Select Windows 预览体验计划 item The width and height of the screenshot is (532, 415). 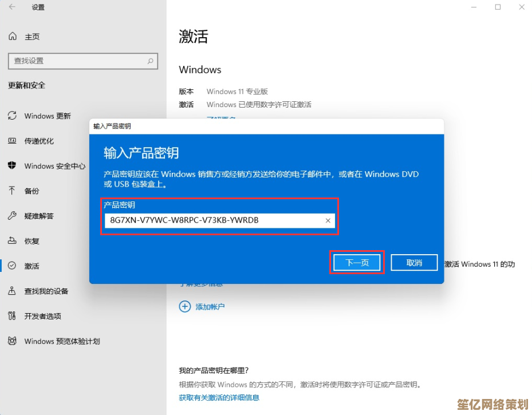click(x=62, y=341)
